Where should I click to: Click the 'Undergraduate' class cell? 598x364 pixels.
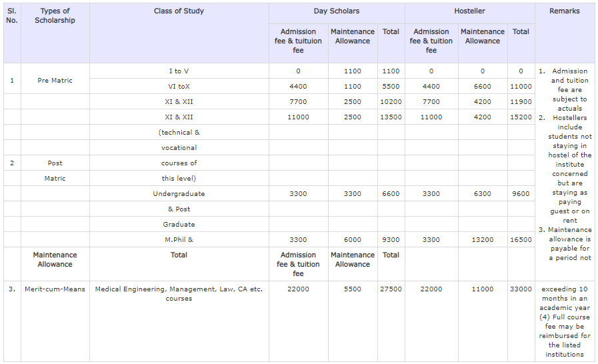tap(179, 194)
